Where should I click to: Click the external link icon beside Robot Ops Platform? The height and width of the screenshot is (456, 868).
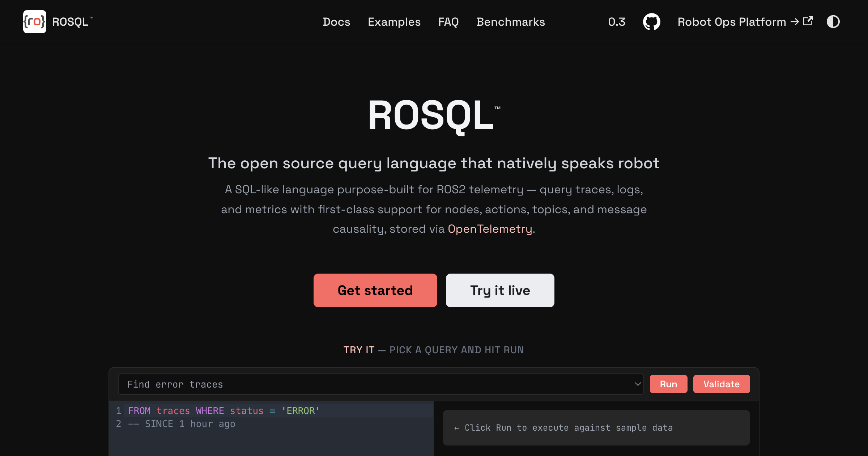[x=808, y=21]
